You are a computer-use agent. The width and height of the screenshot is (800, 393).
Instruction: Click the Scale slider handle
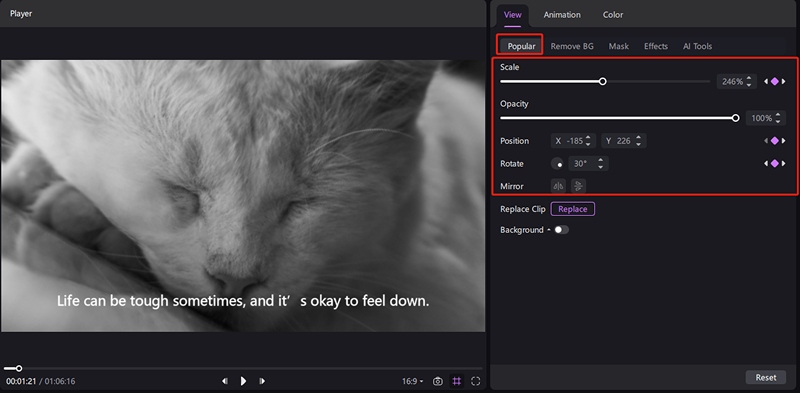point(603,81)
